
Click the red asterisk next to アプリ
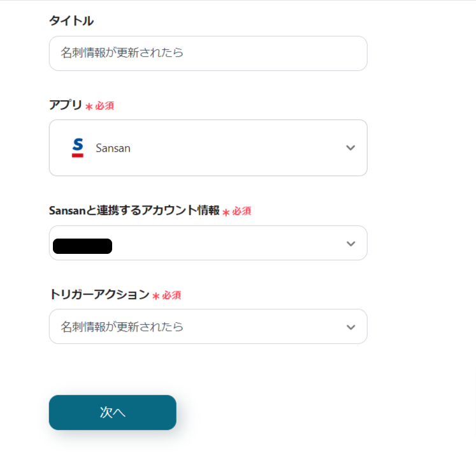point(89,107)
